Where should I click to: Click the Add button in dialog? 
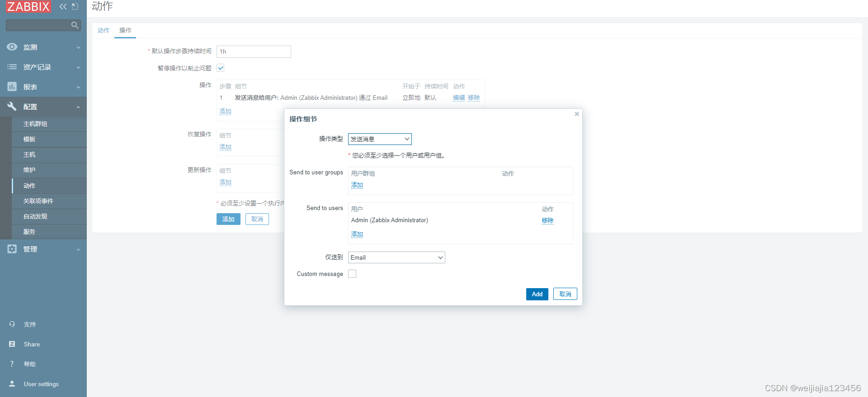point(537,294)
